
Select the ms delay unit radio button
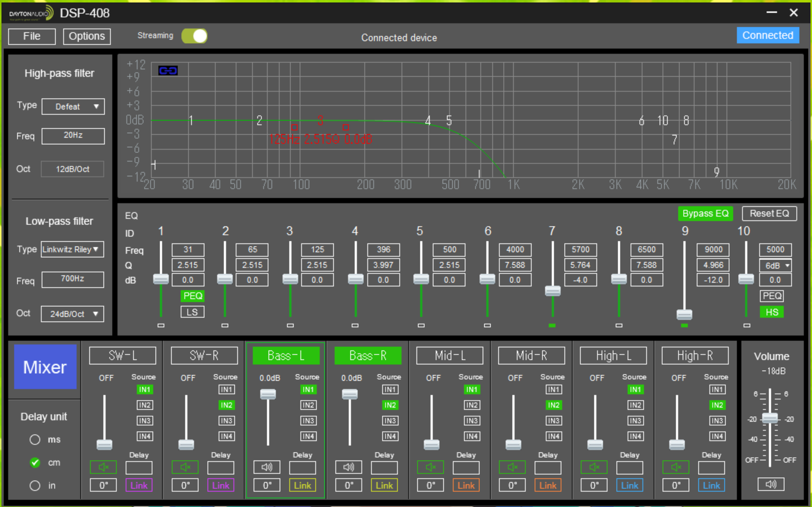[x=35, y=440]
